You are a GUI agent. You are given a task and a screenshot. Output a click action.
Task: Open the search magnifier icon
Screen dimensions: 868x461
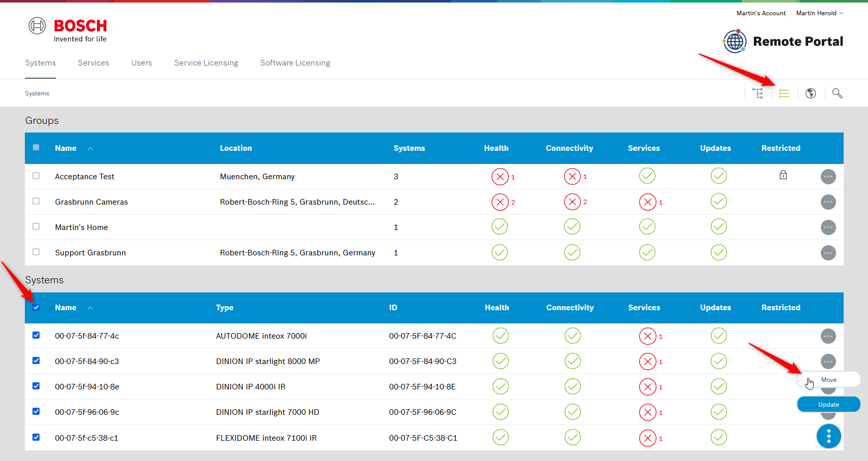tap(837, 93)
